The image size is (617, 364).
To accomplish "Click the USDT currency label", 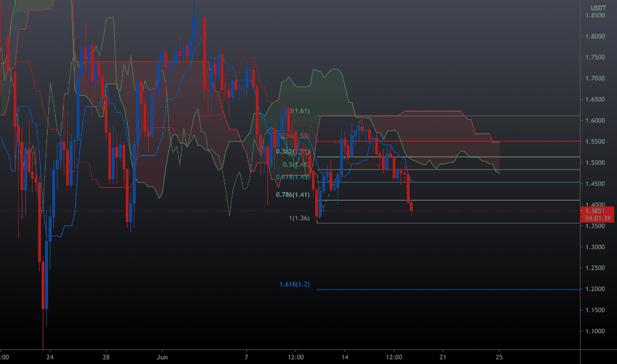I will 598,8.
